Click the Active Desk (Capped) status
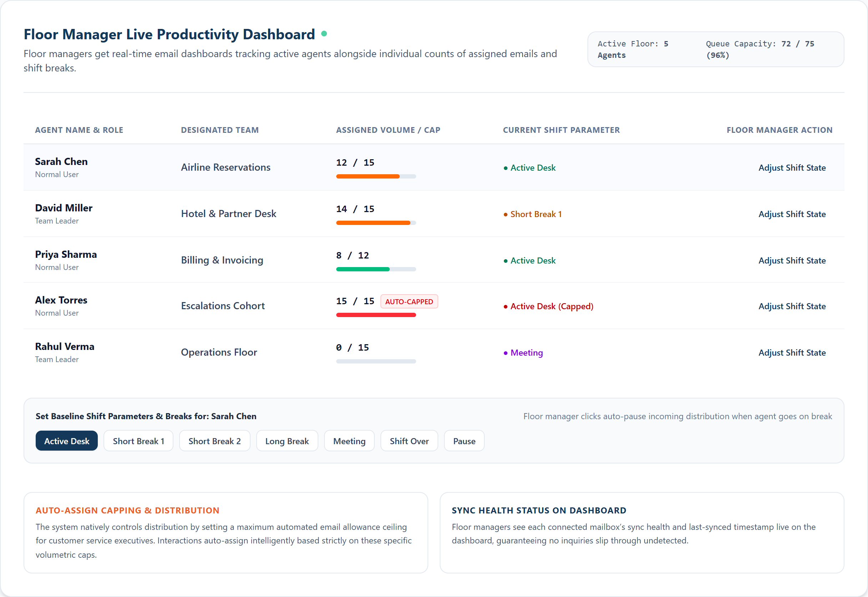 point(548,306)
